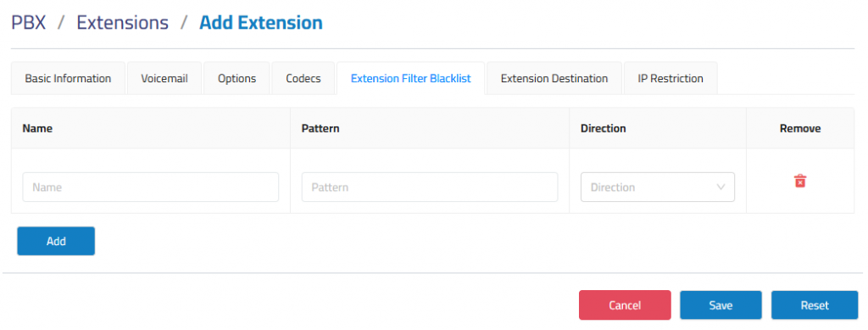
Task: View the Extension Destination tab
Action: pos(554,78)
